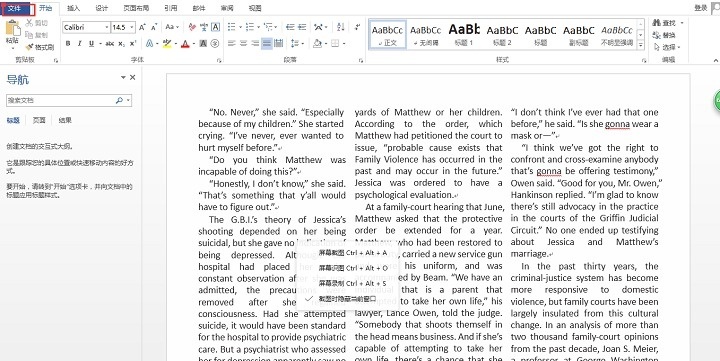The image size is (720, 361).
Task: Open navigation pane options arrow
Action: coord(123,78)
